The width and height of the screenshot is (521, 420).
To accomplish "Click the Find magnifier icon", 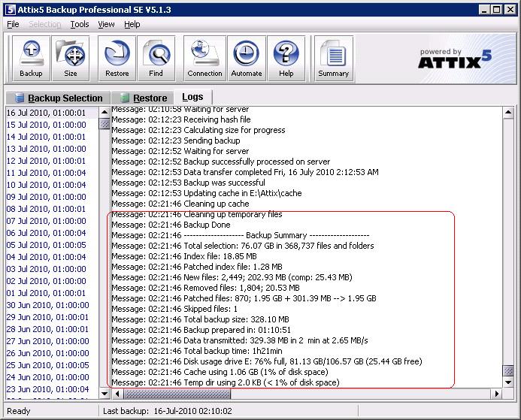I will pyautogui.click(x=156, y=59).
